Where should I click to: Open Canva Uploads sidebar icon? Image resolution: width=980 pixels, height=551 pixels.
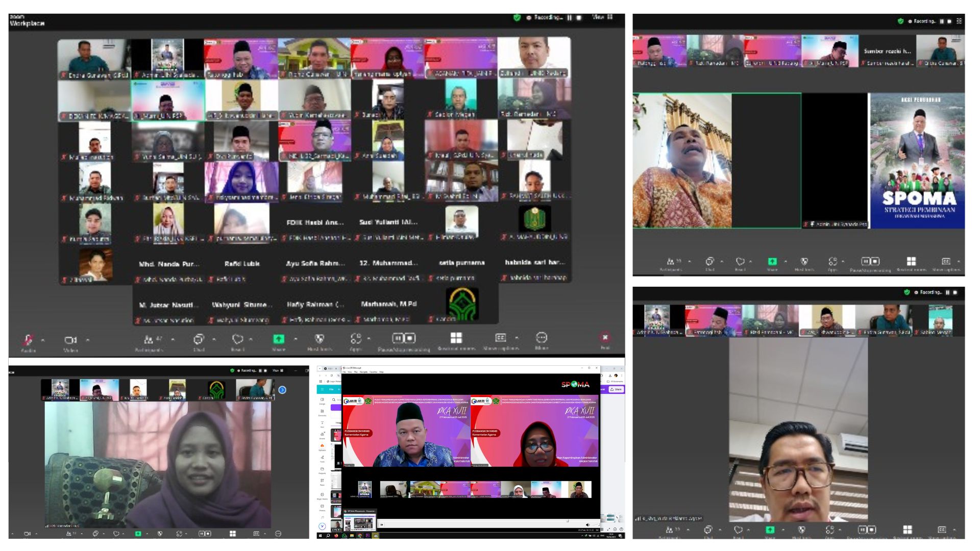(322, 447)
